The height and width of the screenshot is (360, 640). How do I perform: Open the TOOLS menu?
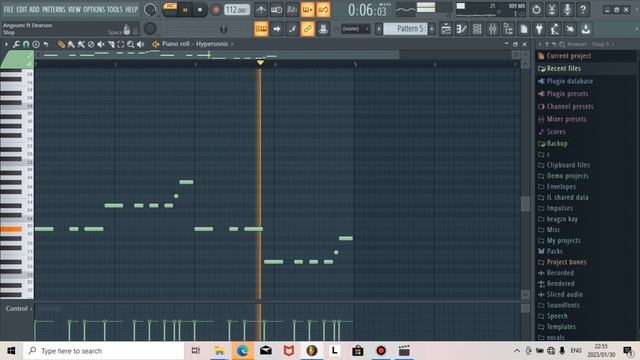pyautogui.click(x=115, y=9)
